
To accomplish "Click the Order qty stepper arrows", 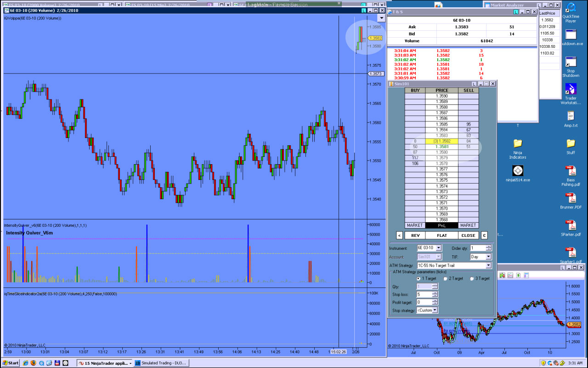I will point(488,248).
